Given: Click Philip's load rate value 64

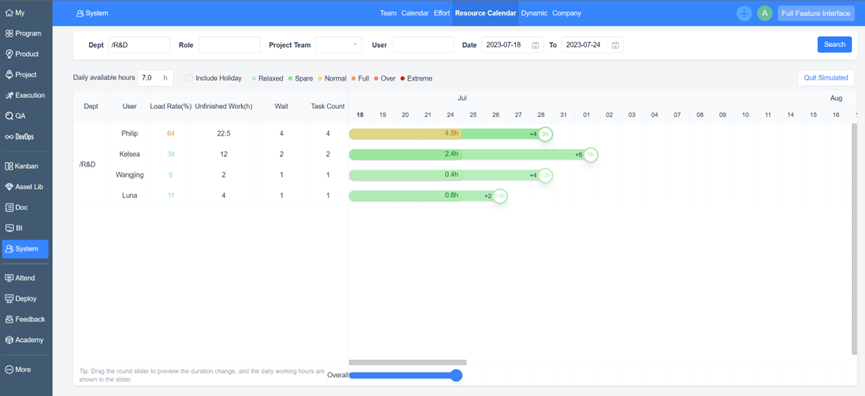Looking at the screenshot, I should [x=171, y=133].
